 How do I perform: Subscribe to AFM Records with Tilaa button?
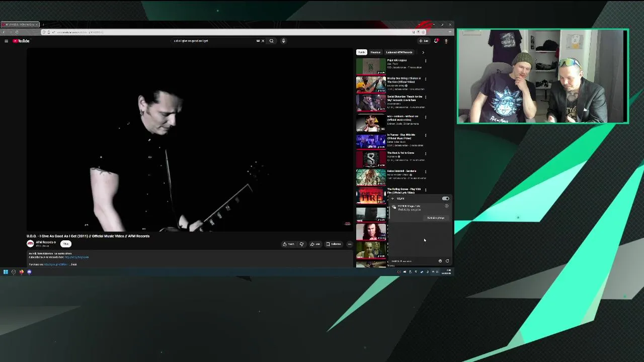coord(65,244)
